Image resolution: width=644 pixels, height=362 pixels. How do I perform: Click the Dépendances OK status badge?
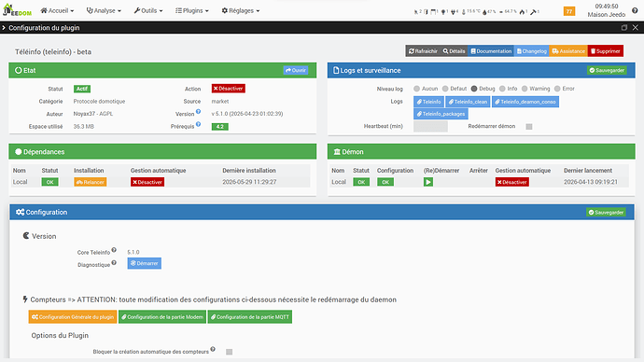coord(49,182)
